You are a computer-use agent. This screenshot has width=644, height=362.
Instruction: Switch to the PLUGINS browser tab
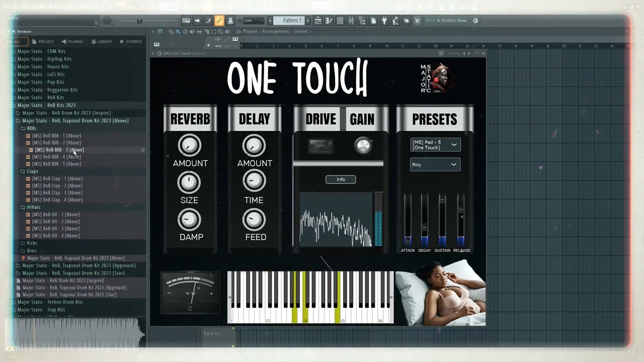(x=72, y=41)
